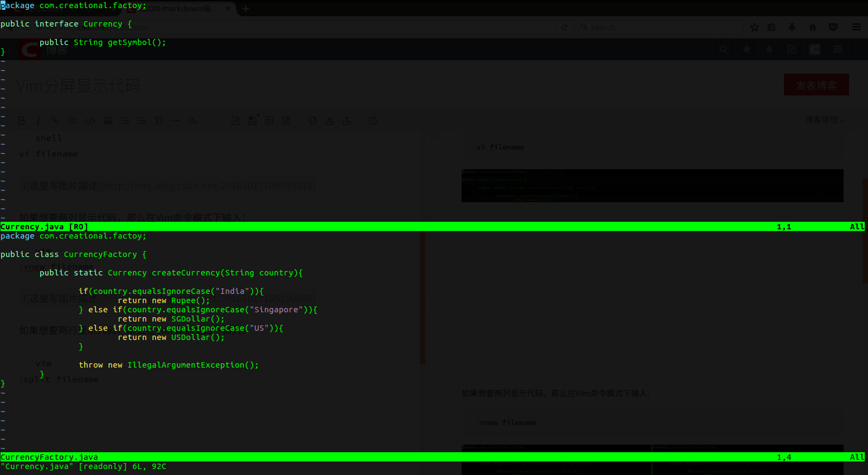Open a new Firefox tab with plus
This screenshot has width=868, height=475.
pyautogui.click(x=246, y=9)
